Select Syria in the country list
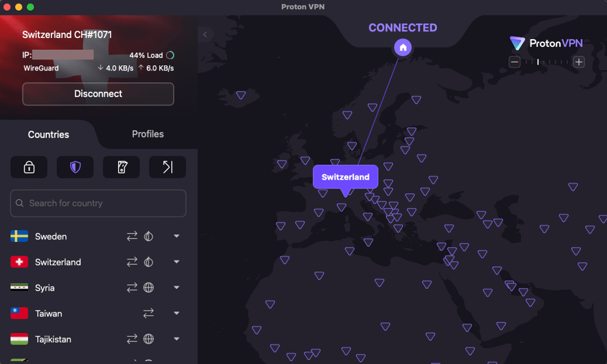 [44, 288]
